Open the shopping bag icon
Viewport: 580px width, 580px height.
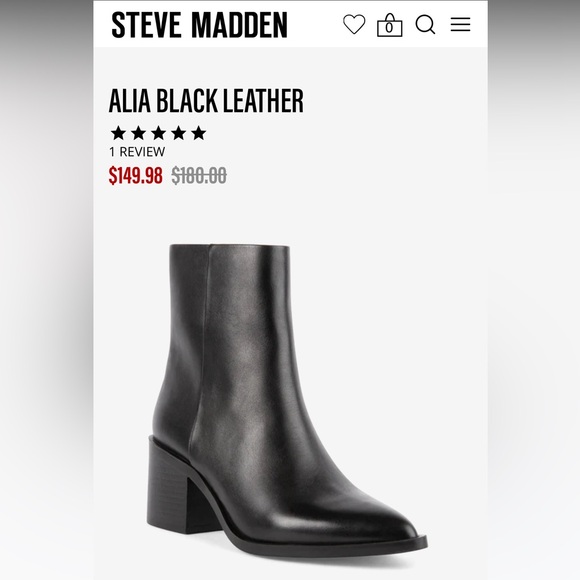pos(390,25)
